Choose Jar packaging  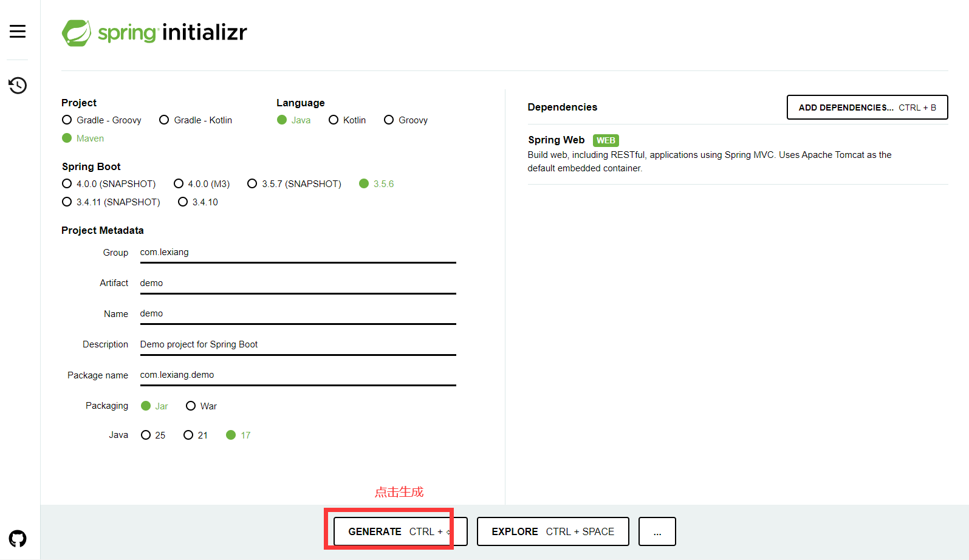click(x=154, y=406)
